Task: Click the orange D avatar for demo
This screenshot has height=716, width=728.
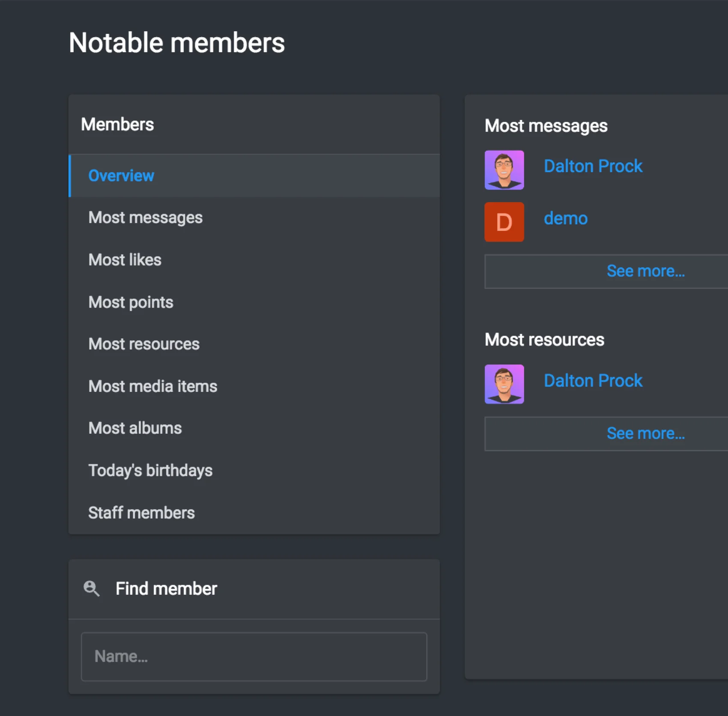Action: tap(504, 222)
